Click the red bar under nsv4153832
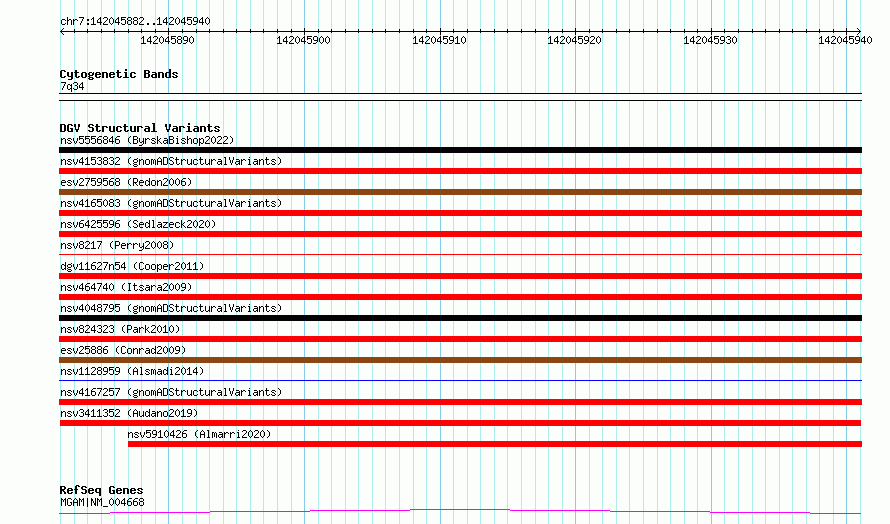Screen dimensions: 890x524 click(x=460, y=171)
